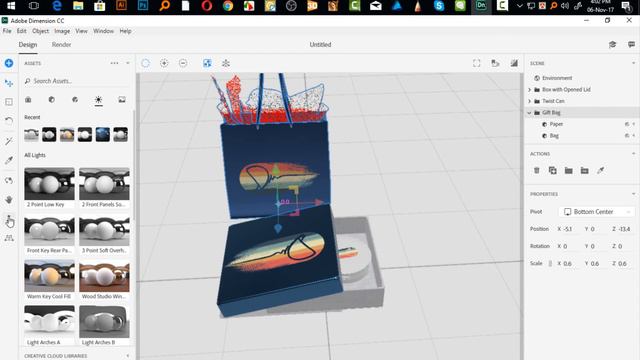This screenshot has height=360, width=640.
Task: Choose the Pan hand tool
Action: click(x=9, y=200)
